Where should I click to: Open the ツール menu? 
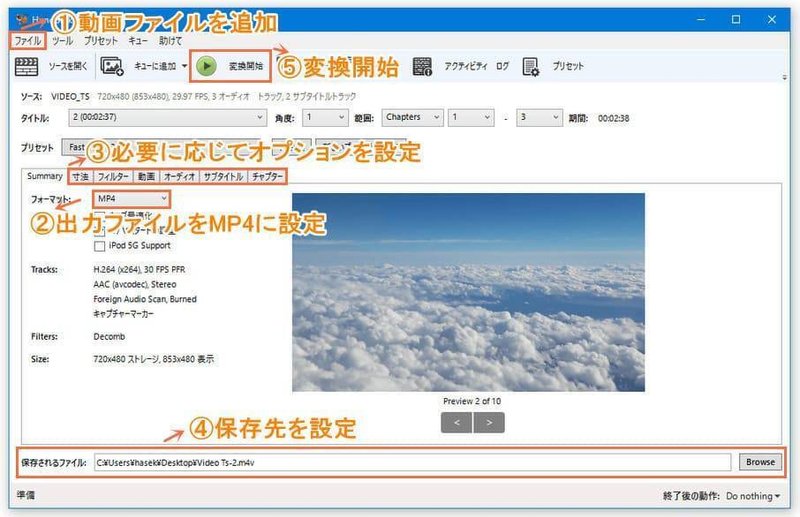[x=63, y=41]
